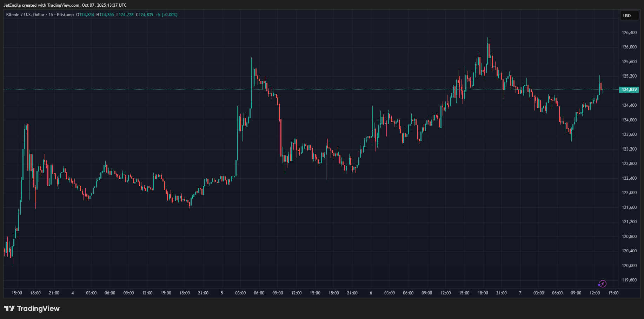Click the Bitstamp exchange label
Screen dimensions: 644x319
click(65, 15)
